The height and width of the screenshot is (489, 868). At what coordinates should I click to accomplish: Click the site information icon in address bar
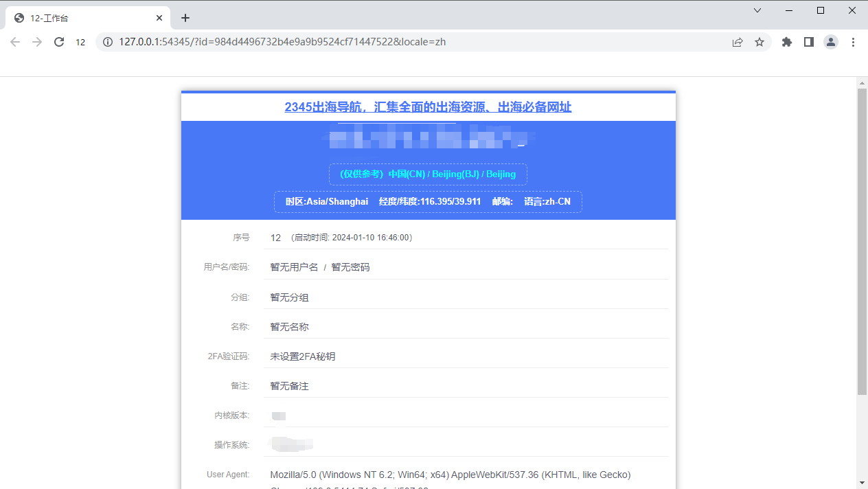click(x=108, y=42)
